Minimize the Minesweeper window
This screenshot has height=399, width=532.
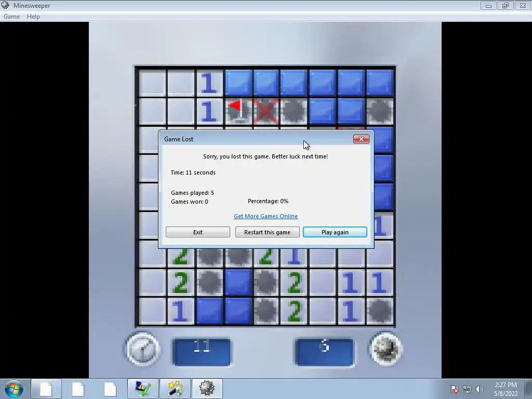click(x=488, y=6)
